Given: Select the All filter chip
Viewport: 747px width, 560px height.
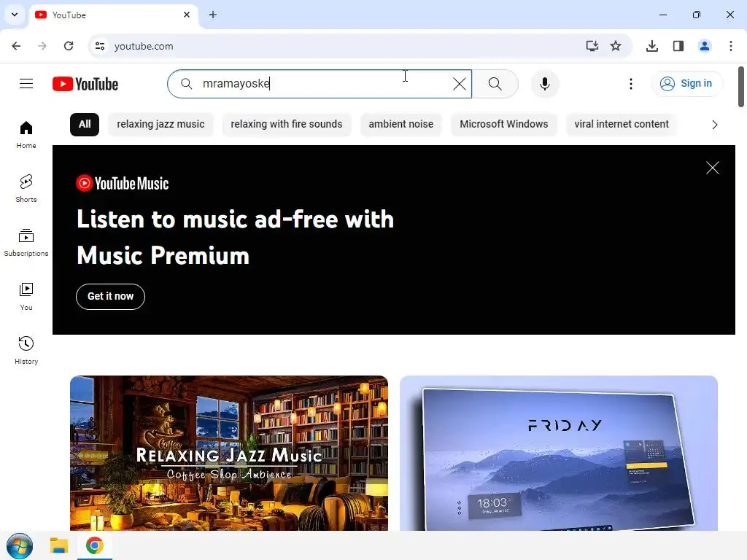Looking at the screenshot, I should (x=85, y=124).
